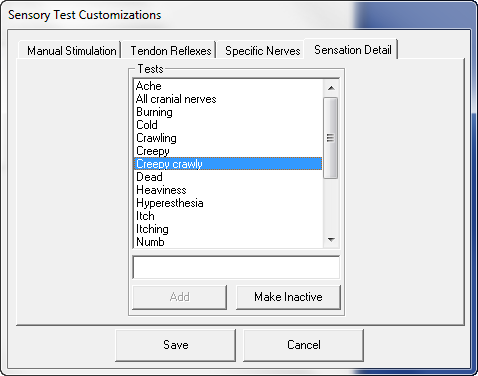Screen dimensions: 478x376
Task: Select the Sensation Detail tab
Action: (x=351, y=50)
